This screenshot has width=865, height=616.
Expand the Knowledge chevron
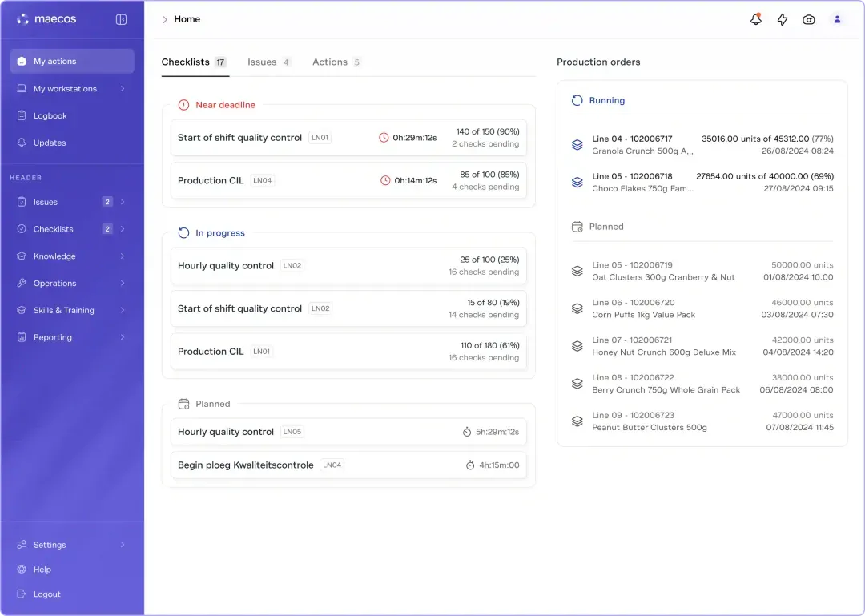tap(123, 256)
